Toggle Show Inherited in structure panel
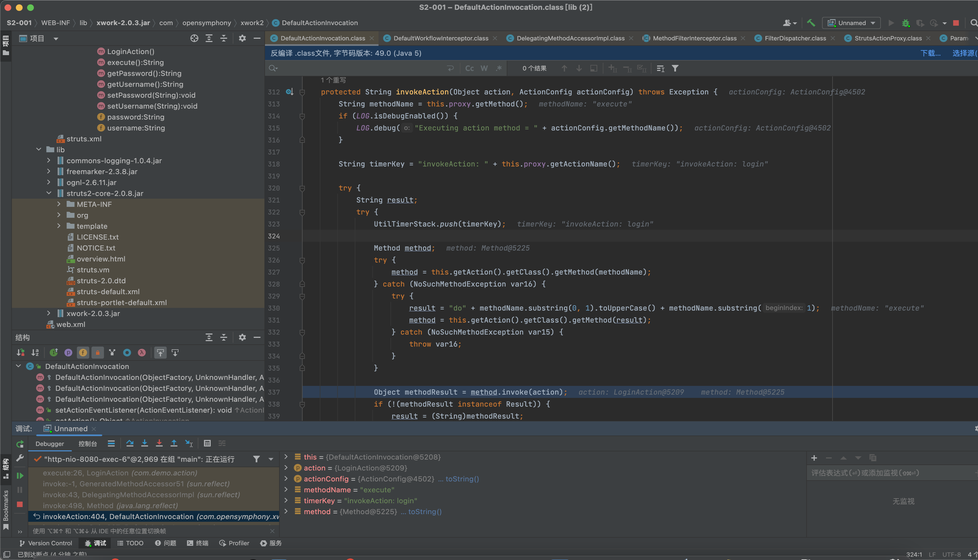This screenshot has width=978, height=560. [53, 353]
